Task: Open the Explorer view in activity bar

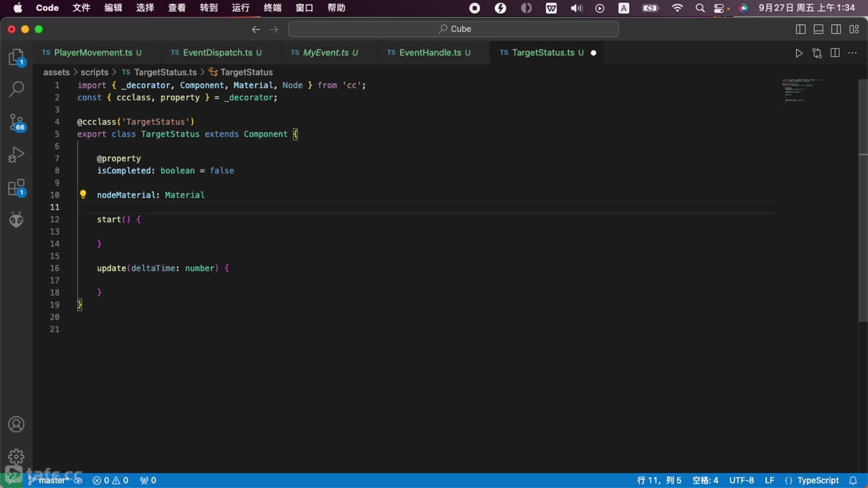Action: [17, 57]
